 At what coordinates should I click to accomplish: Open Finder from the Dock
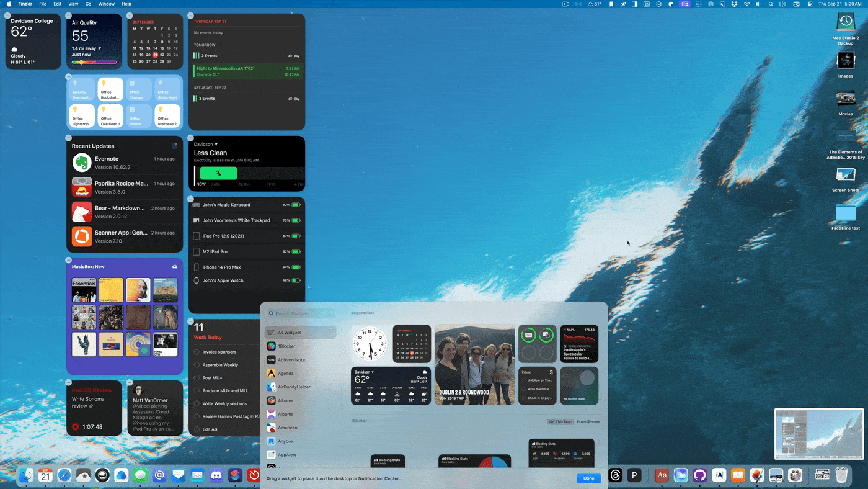tap(27, 475)
